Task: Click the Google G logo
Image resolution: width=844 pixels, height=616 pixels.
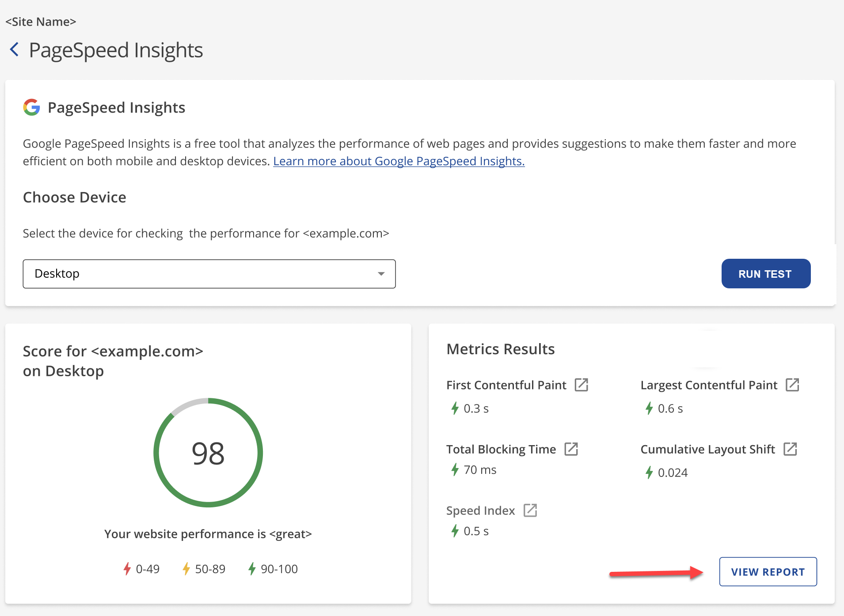Action: click(31, 107)
